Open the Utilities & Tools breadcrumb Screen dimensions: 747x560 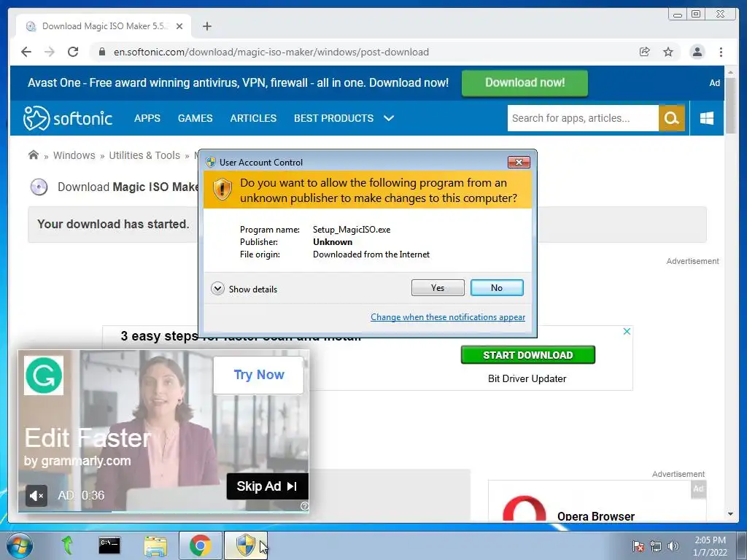[x=144, y=155]
